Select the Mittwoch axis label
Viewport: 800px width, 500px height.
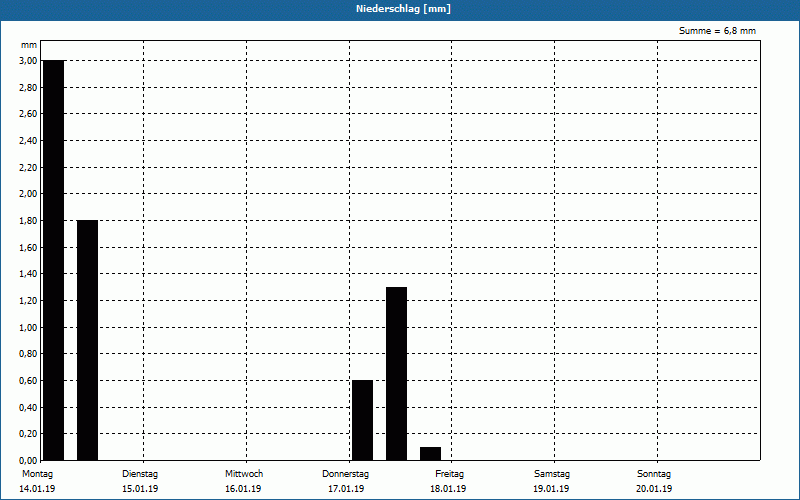pos(244,474)
